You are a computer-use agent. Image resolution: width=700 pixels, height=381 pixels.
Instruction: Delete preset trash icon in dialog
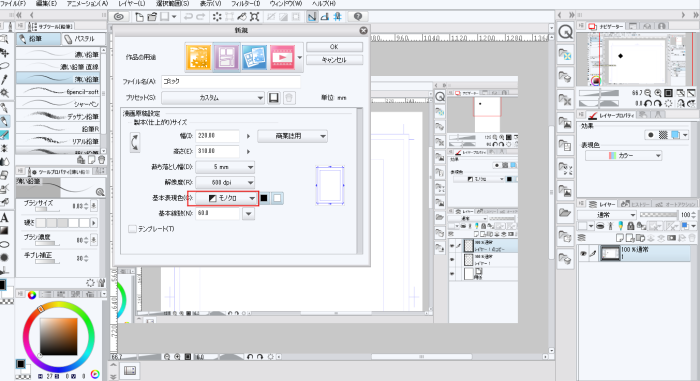289,98
